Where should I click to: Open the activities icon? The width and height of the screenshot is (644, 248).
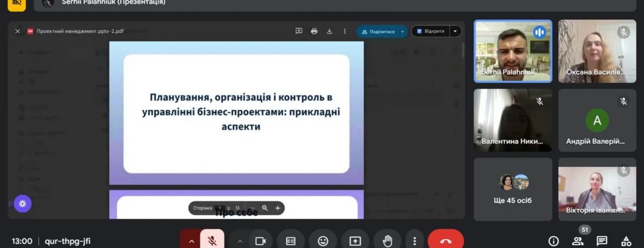pyautogui.click(x=626, y=241)
